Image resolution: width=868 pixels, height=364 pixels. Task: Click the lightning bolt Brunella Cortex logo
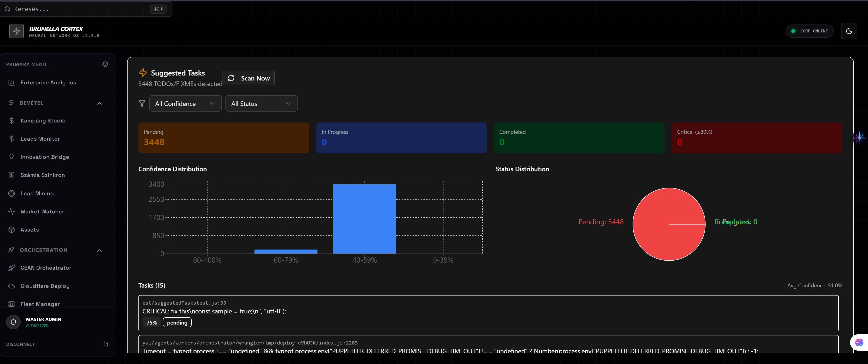[16, 31]
